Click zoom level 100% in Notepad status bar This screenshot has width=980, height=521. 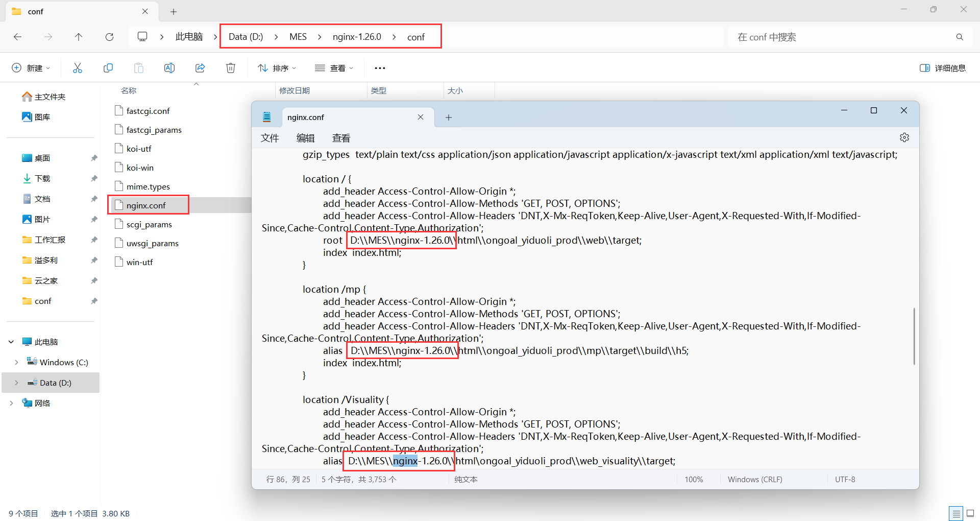(x=694, y=480)
